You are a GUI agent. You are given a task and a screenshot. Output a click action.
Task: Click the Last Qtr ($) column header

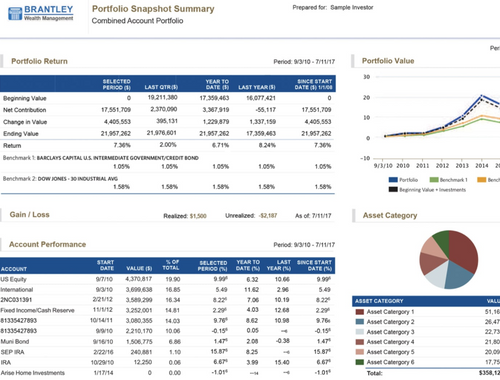tap(161, 87)
